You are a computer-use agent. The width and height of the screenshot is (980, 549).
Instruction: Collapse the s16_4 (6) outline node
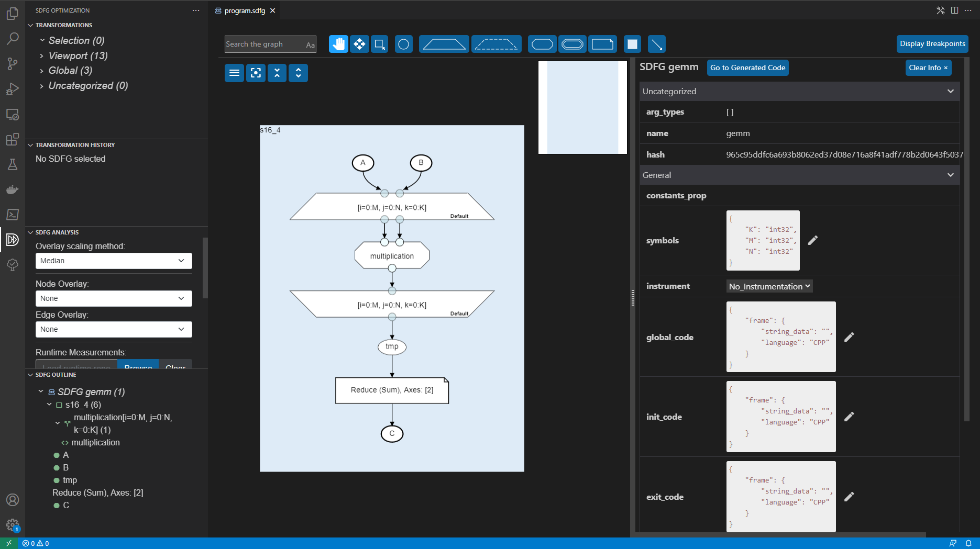click(x=49, y=405)
